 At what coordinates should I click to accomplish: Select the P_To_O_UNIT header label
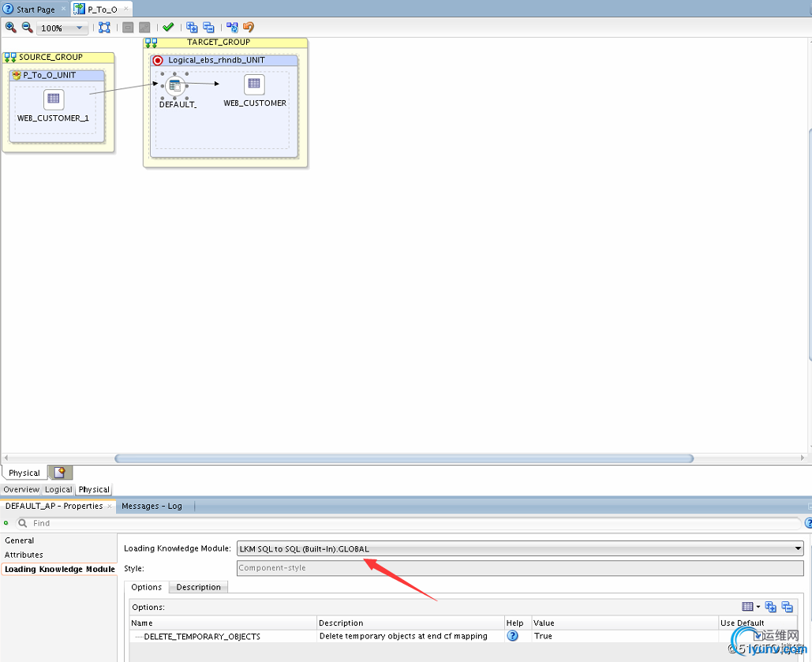point(49,75)
